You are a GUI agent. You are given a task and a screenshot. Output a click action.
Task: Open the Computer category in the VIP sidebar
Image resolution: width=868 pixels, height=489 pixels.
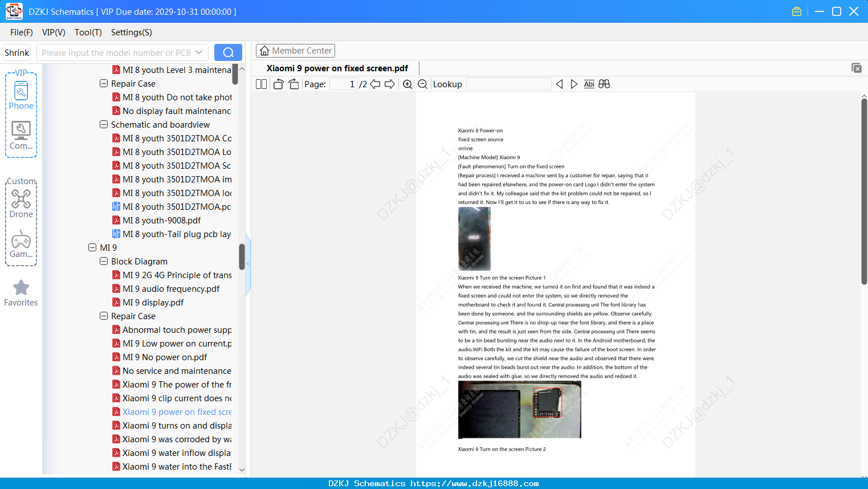pyautogui.click(x=21, y=136)
